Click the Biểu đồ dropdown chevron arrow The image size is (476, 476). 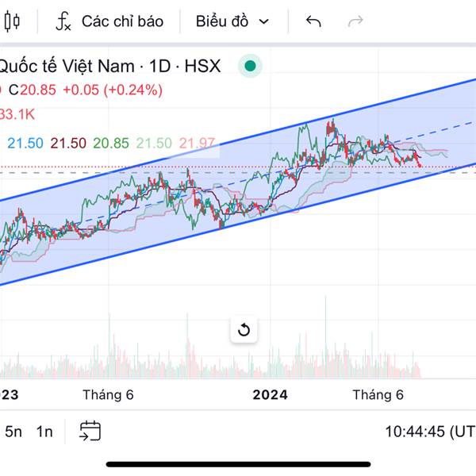264,22
